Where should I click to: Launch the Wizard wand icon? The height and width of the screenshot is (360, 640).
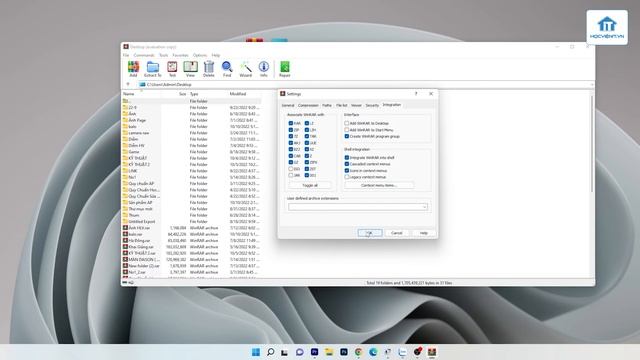click(245, 69)
